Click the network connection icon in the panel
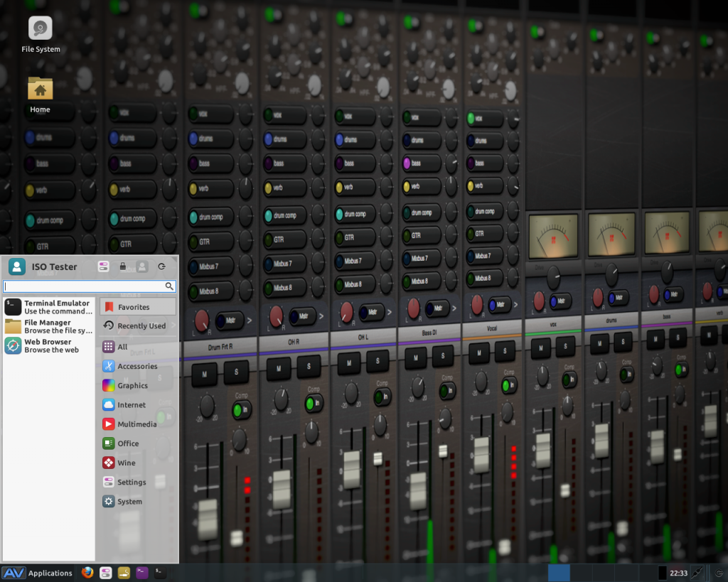Viewport: 728px width, 582px height. 697,573
